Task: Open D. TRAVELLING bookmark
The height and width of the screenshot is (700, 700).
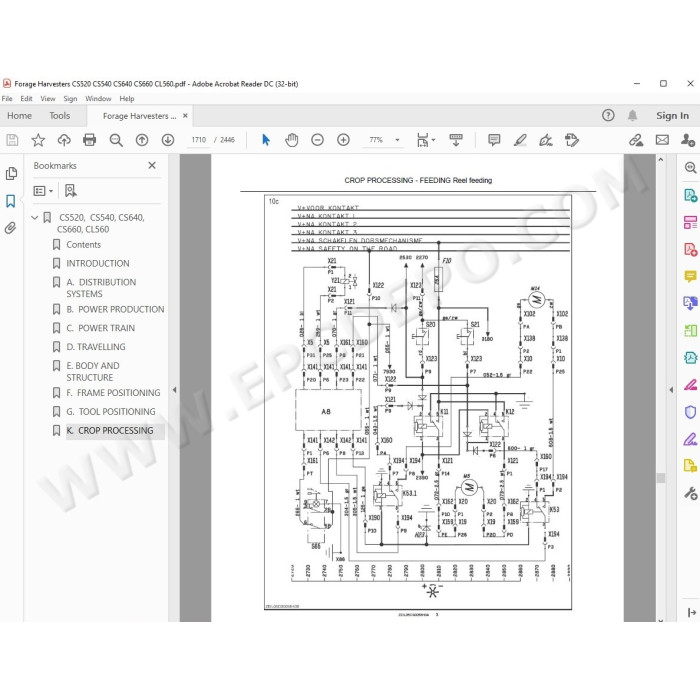Action: [96, 347]
